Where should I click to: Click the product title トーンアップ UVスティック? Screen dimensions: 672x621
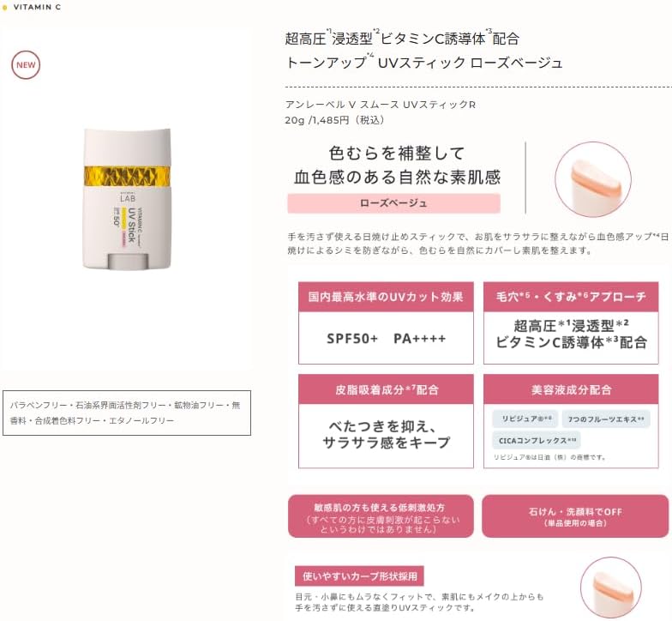pyautogui.click(x=423, y=63)
